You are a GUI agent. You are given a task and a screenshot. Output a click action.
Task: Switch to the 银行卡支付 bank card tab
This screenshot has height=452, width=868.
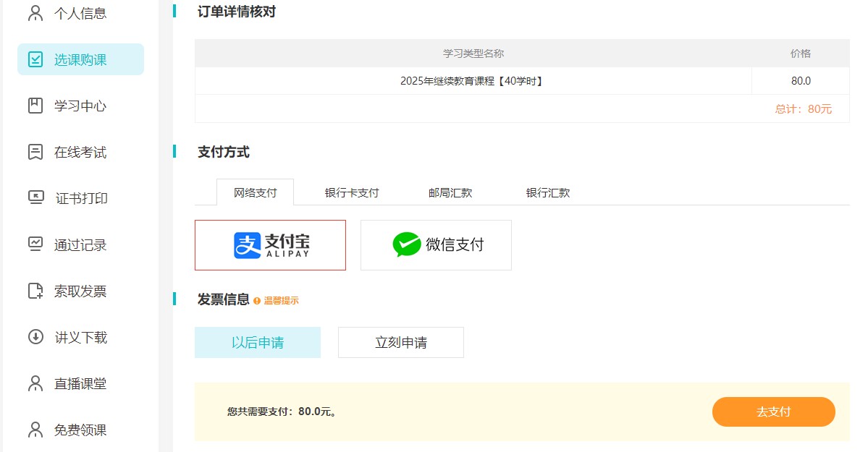pyautogui.click(x=350, y=192)
